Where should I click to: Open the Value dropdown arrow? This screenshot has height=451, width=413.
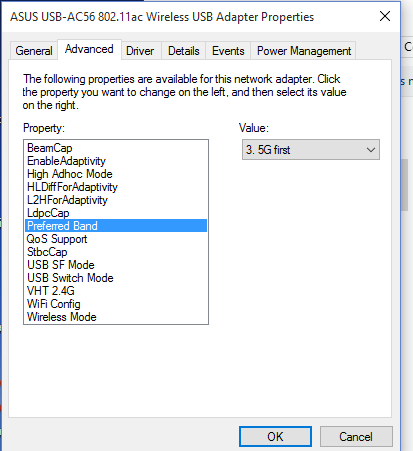(x=371, y=150)
